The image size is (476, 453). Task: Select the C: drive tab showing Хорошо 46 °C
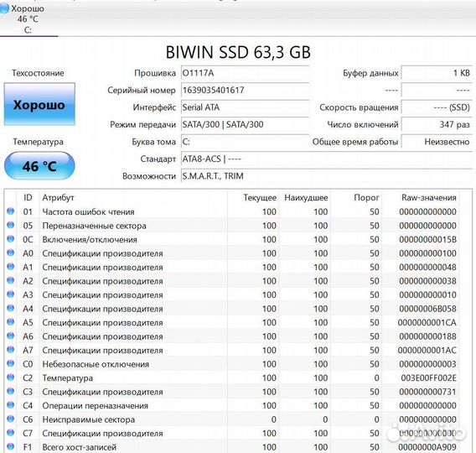(x=28, y=18)
